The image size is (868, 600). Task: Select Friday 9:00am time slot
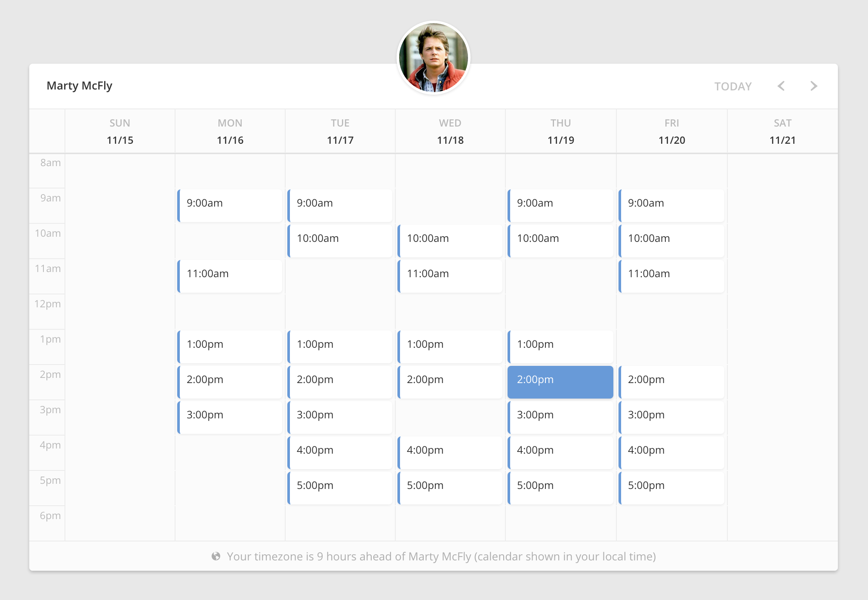coord(671,205)
